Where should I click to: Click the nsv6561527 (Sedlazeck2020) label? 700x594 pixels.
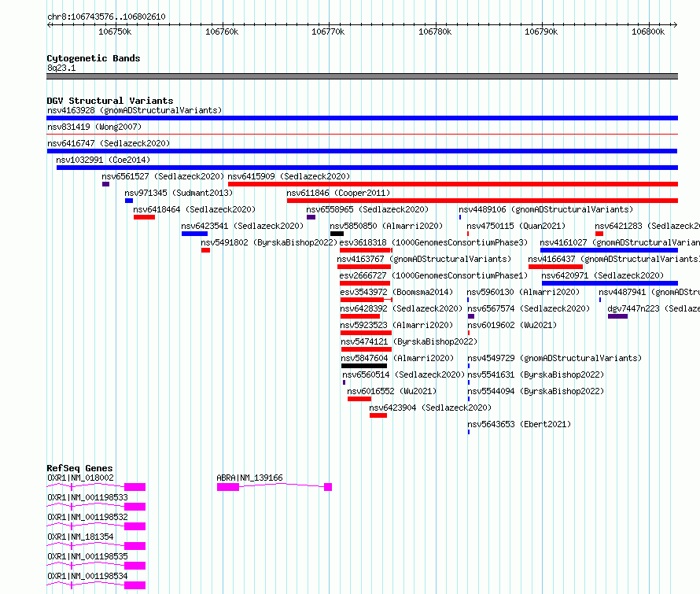[163, 176]
